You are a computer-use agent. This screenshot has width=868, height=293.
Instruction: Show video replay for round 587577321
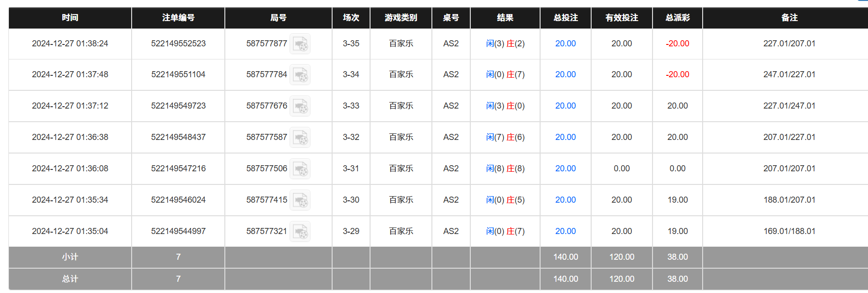tap(300, 232)
